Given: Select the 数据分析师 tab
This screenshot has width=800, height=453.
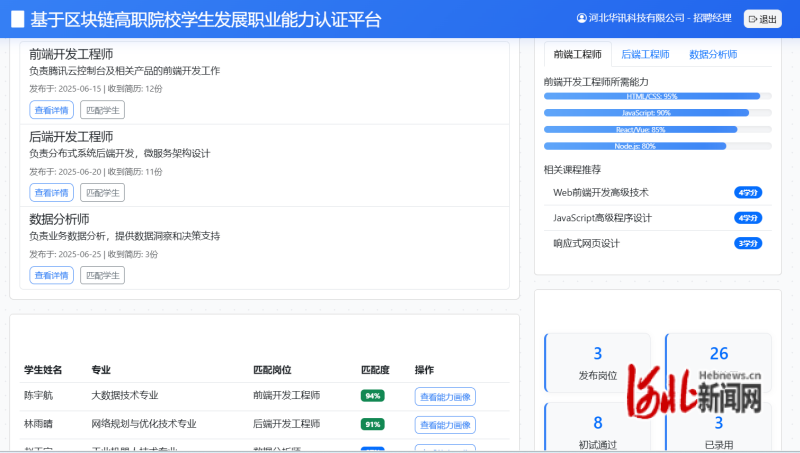Looking at the screenshot, I should click(713, 54).
